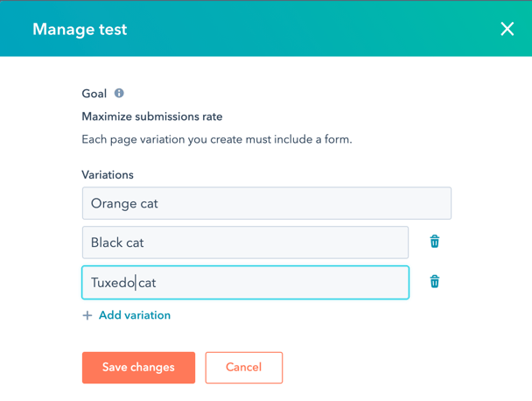This screenshot has height=401, width=532.
Task: Select the Maximize submissions rate text
Action: click(x=152, y=116)
